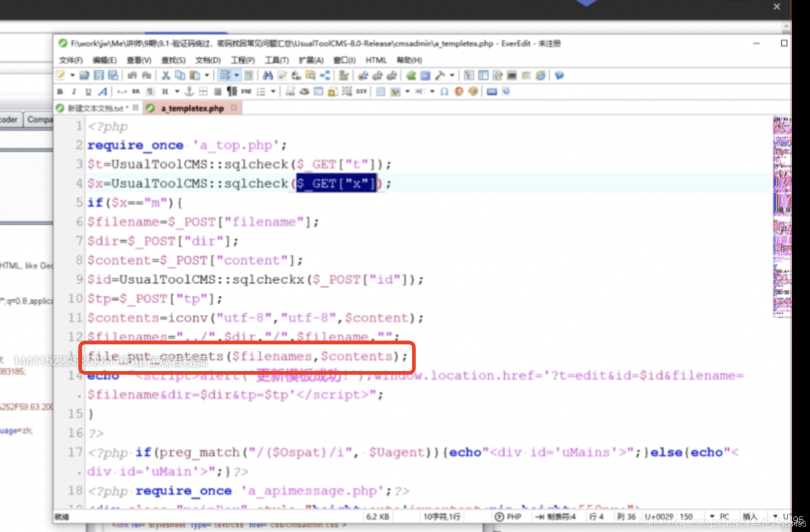Open Find with binoculars icon
The width and height of the screenshot is (810, 532).
coord(267,75)
